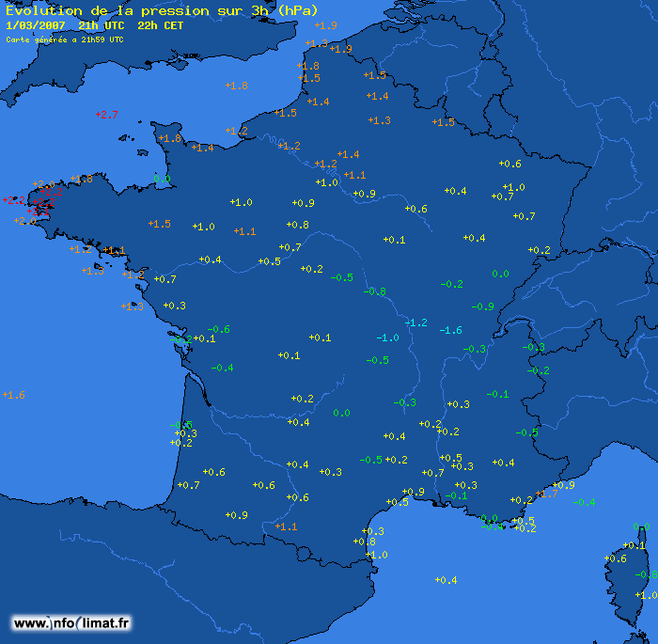Image resolution: width=658 pixels, height=644 pixels.
Task: Click the '+1.6' value over the Atlantic
Action: (14, 395)
